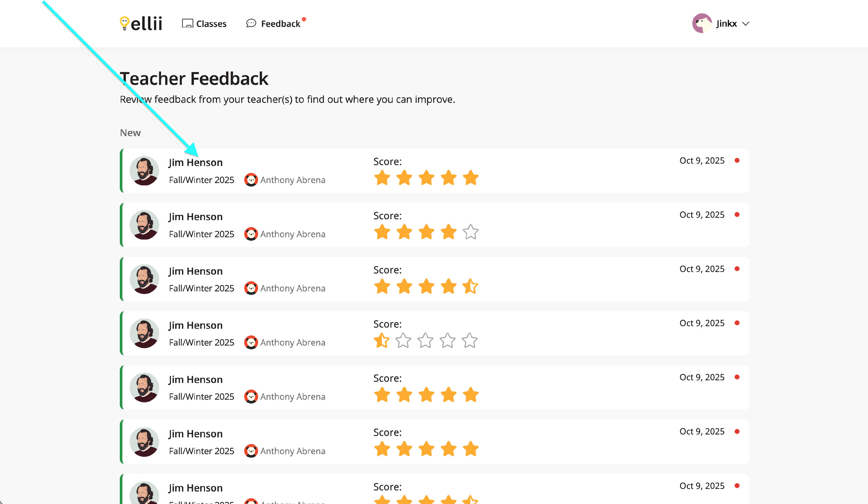Open the Feedback navigation tab
The image size is (868, 504).
280,24
